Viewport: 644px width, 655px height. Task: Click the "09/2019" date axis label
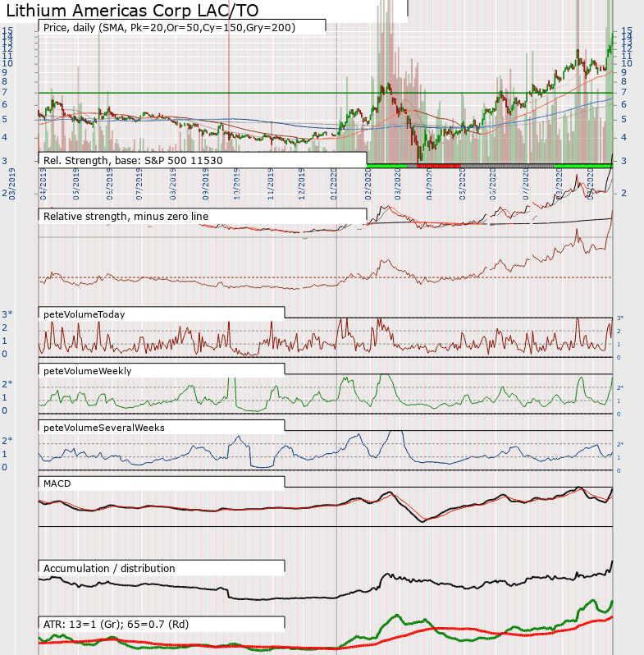[205, 184]
